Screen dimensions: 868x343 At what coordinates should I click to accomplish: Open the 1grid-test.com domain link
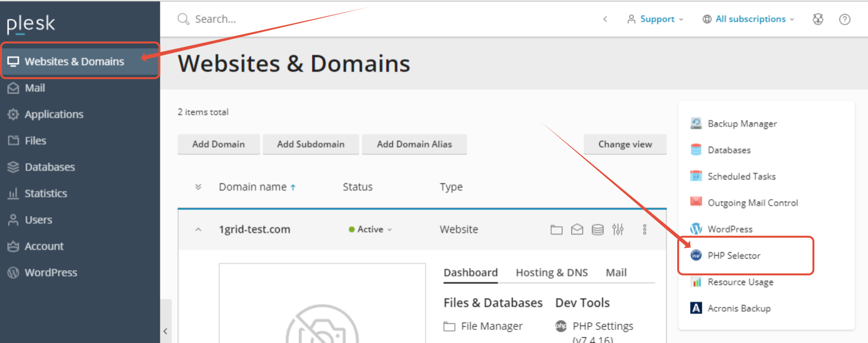point(255,229)
